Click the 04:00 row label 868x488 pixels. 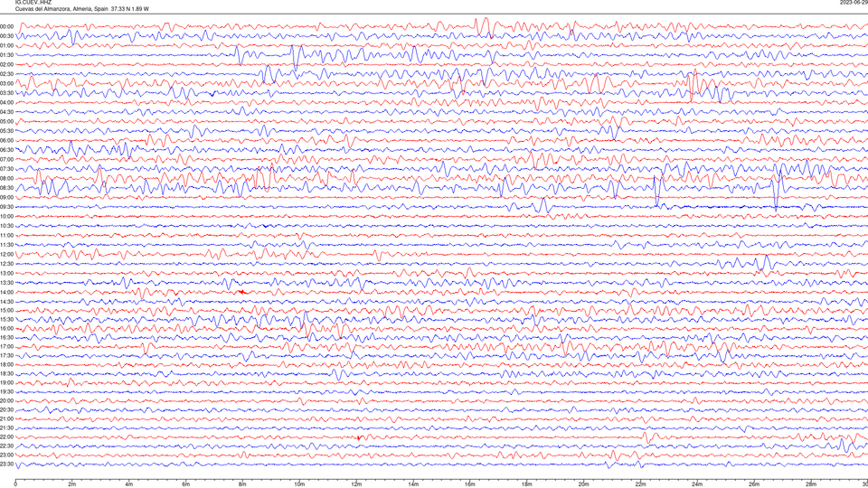[6, 102]
